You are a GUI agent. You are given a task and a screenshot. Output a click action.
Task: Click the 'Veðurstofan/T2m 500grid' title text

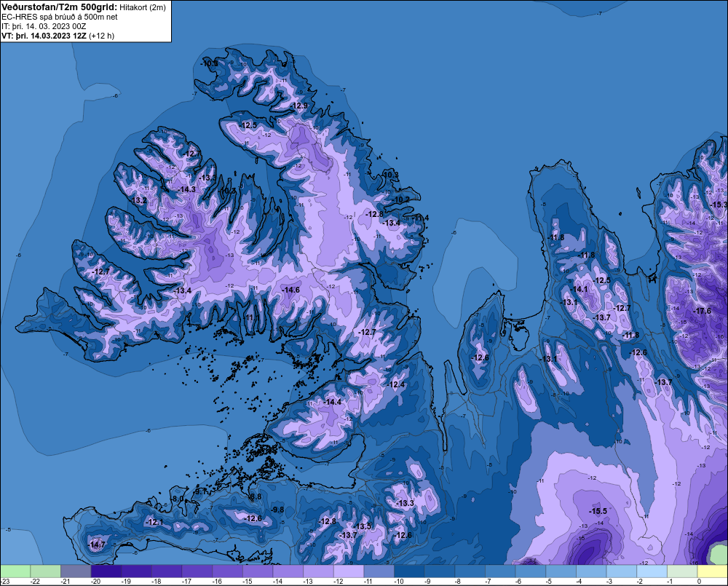click(x=58, y=7)
